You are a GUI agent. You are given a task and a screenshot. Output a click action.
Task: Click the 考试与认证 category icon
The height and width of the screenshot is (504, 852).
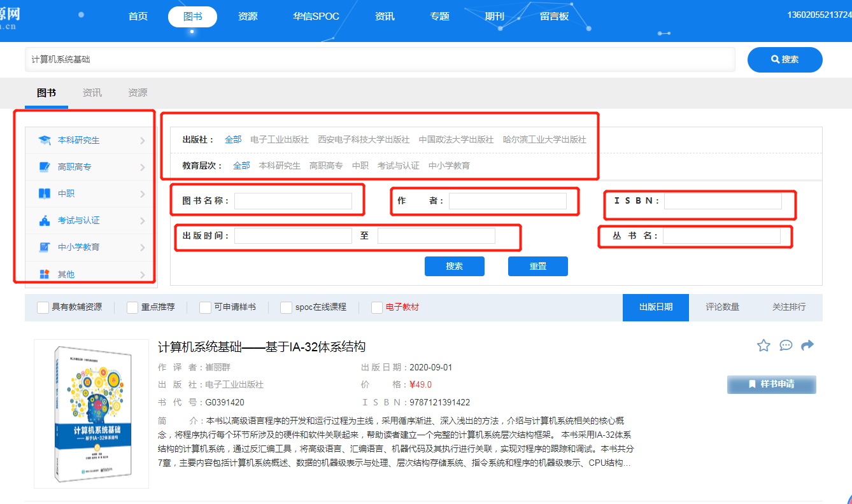(45, 221)
